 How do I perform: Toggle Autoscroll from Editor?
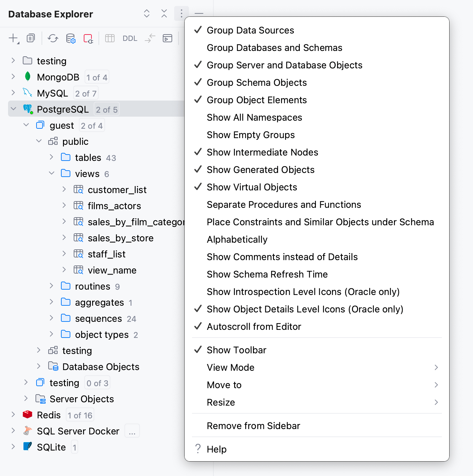tap(317, 326)
